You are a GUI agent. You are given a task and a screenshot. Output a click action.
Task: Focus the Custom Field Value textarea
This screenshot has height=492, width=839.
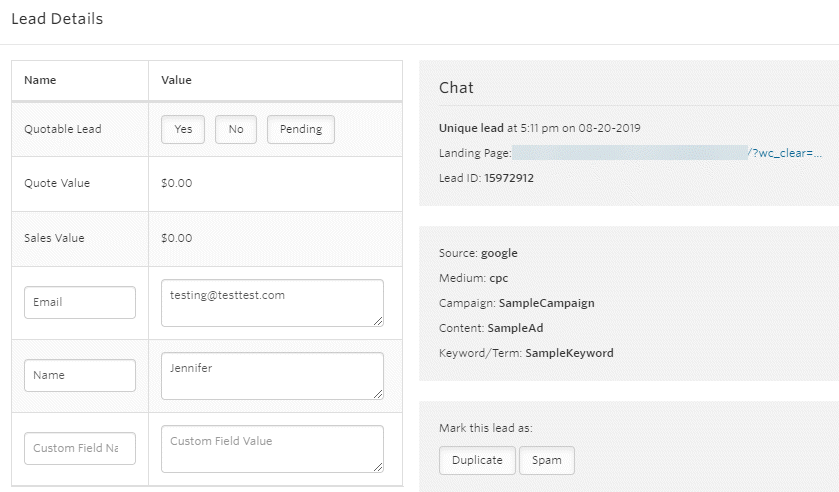(272, 449)
